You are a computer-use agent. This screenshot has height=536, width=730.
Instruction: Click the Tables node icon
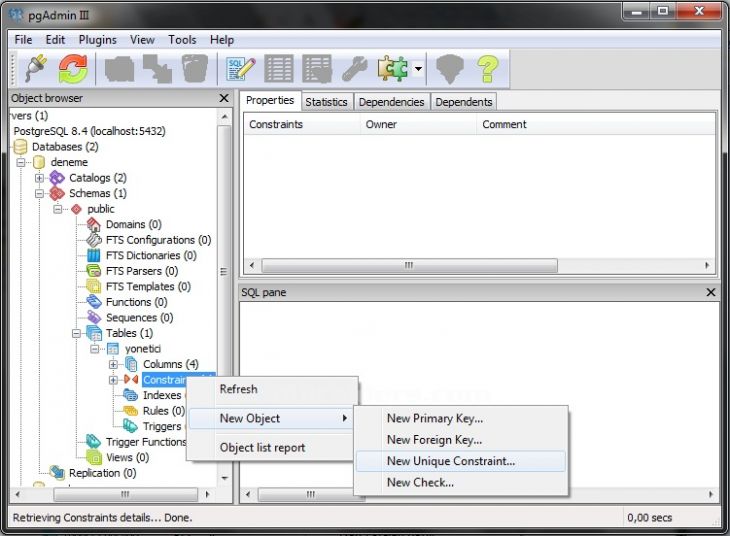pos(94,333)
